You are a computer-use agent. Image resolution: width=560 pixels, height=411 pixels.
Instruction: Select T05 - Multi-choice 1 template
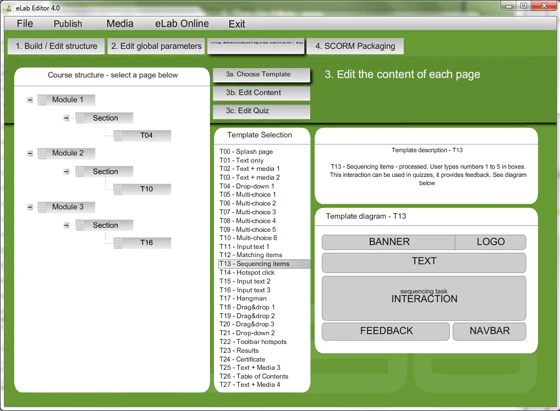coord(248,195)
